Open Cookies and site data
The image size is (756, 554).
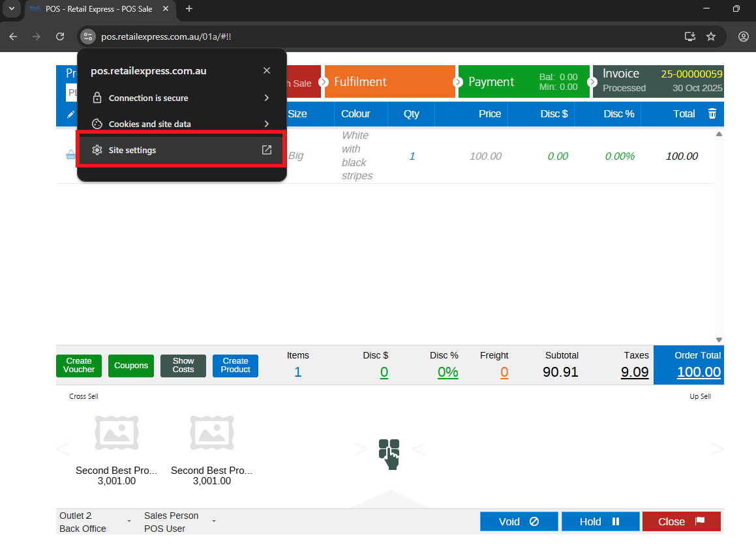pyautogui.click(x=182, y=124)
